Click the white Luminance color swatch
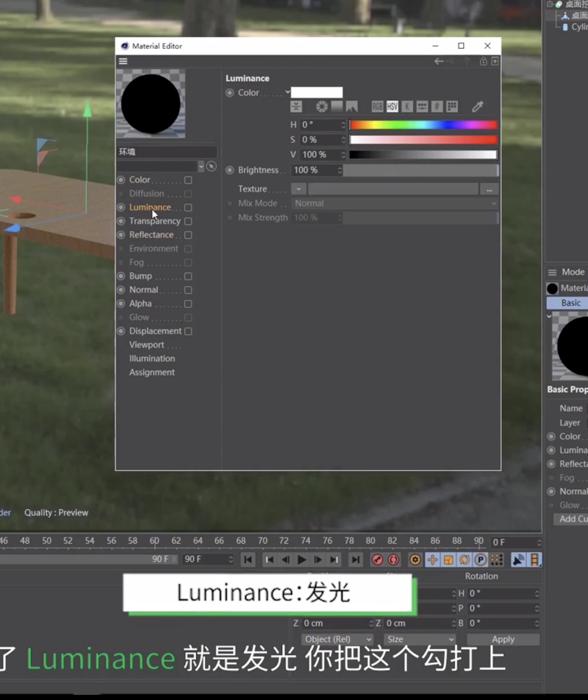The height and width of the screenshot is (700, 588). [x=317, y=92]
